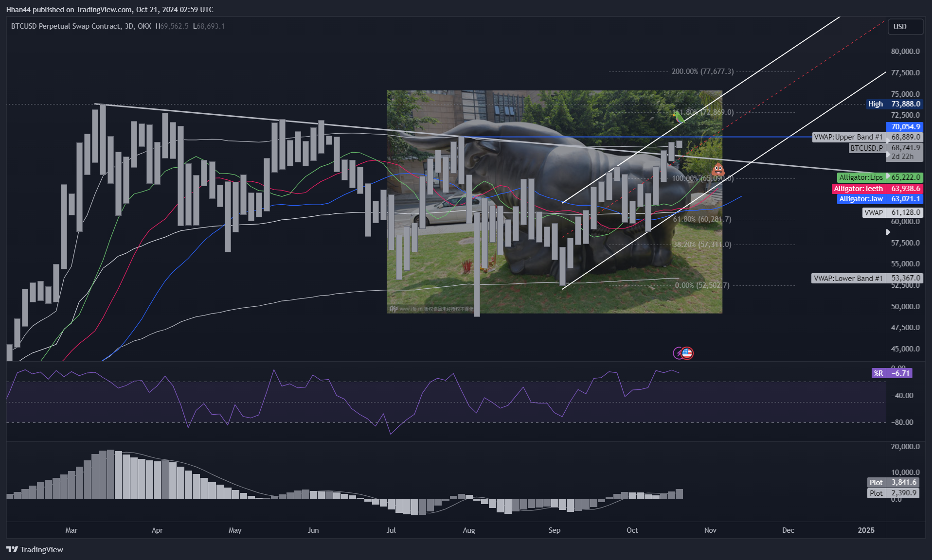
Task: Click the bull statue image overlay
Action: [555, 202]
